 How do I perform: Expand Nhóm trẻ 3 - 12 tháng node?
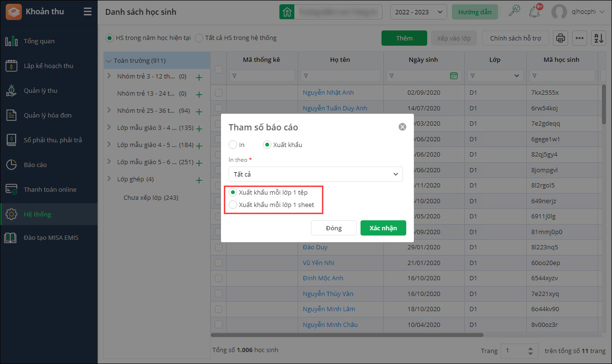109,76
